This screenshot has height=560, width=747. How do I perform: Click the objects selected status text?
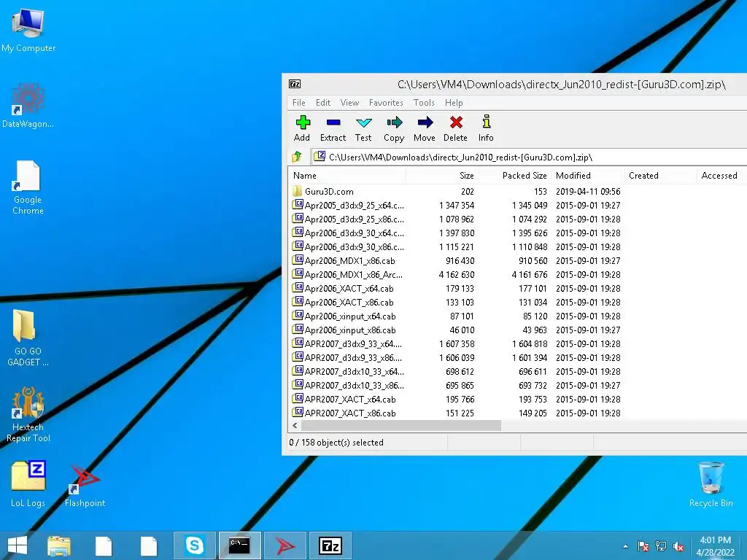click(336, 443)
